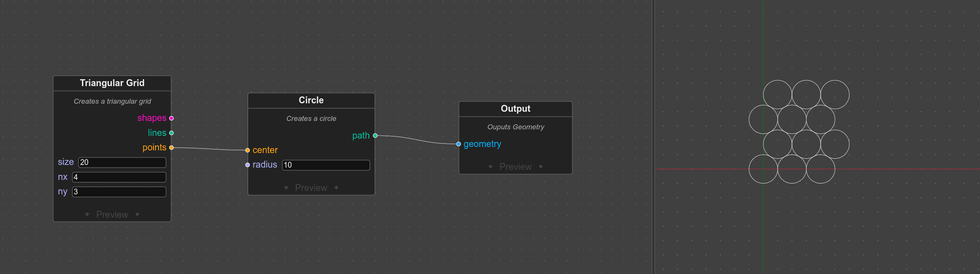Click the wire connecting path to geometry

pyautogui.click(x=417, y=140)
